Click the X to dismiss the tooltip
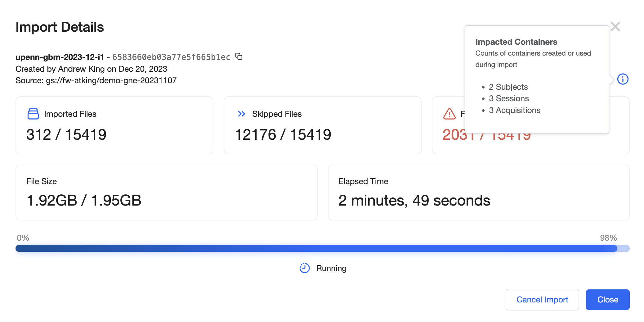The width and height of the screenshot is (644, 322). (616, 26)
